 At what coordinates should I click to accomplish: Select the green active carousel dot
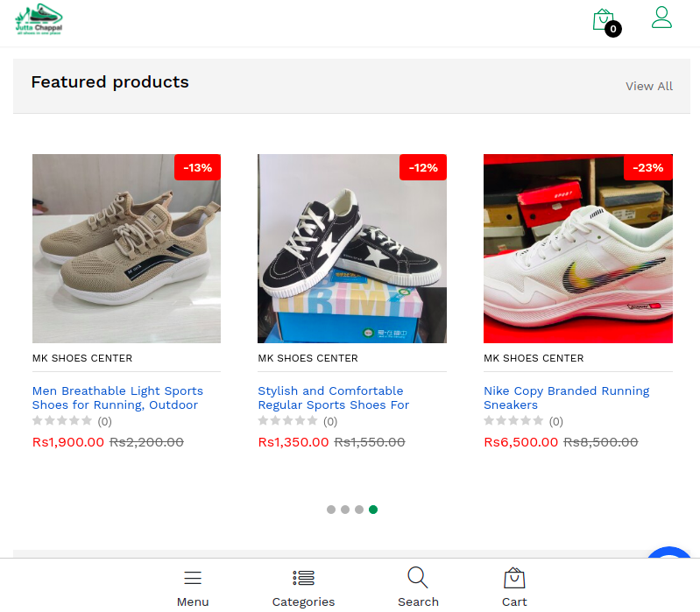point(373,510)
